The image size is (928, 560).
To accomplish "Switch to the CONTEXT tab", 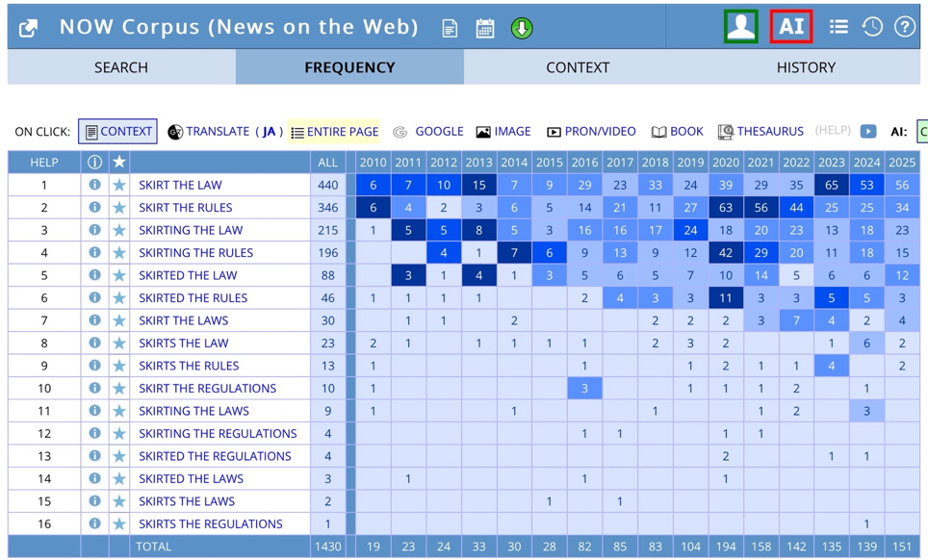I will click(x=578, y=67).
